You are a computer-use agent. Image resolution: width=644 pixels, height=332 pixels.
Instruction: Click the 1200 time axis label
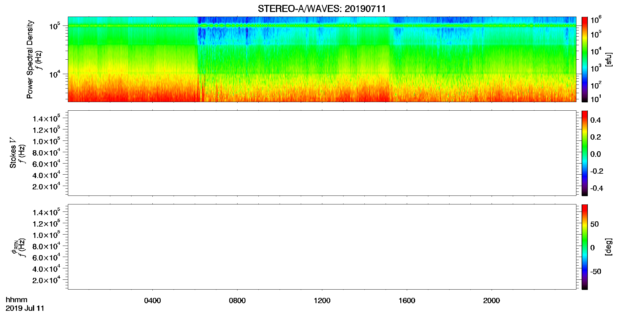[x=322, y=301]
